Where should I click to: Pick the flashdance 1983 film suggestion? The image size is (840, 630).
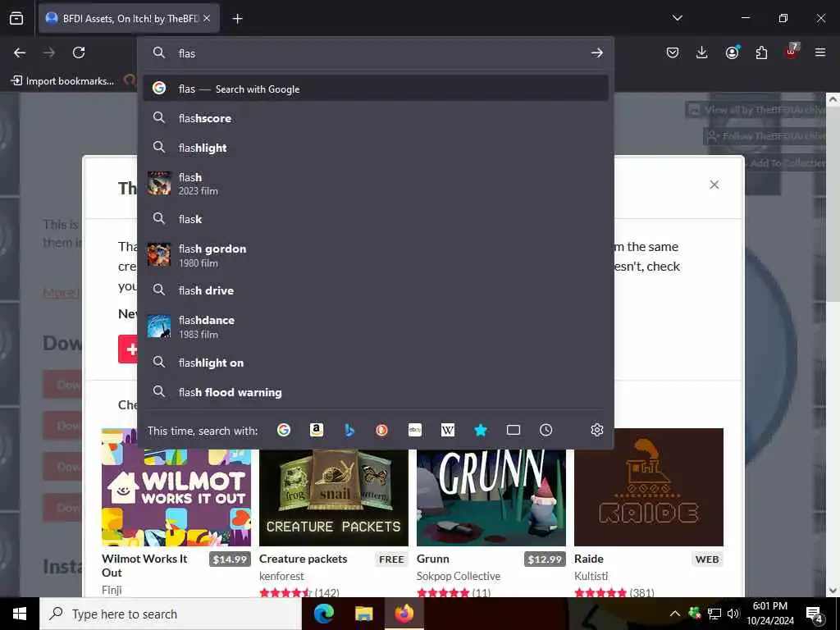376,326
